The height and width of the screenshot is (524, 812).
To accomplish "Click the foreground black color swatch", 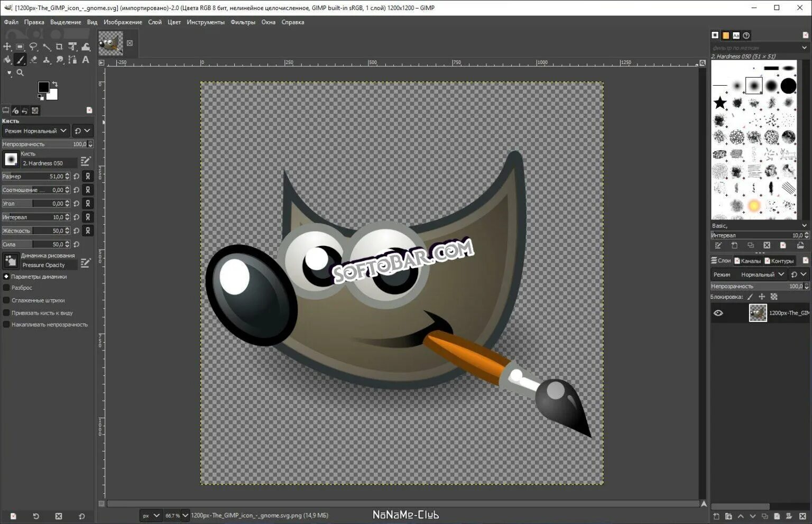I will (x=43, y=87).
